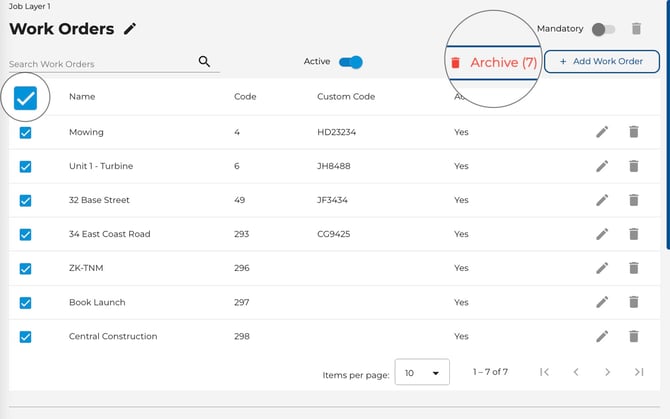This screenshot has width=670, height=419.
Task: Open the Items per page dropdown
Action: 421,373
